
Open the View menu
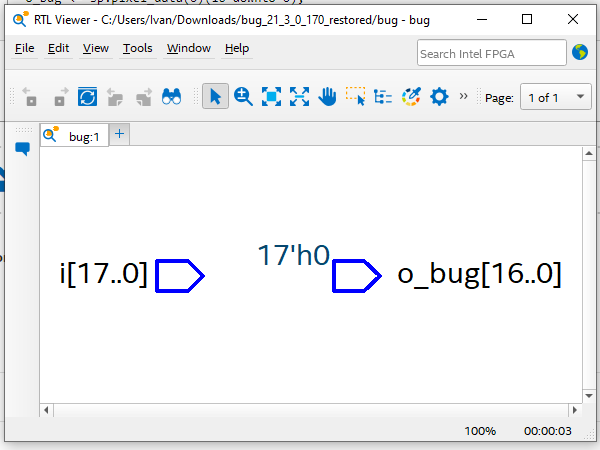pyautogui.click(x=96, y=48)
